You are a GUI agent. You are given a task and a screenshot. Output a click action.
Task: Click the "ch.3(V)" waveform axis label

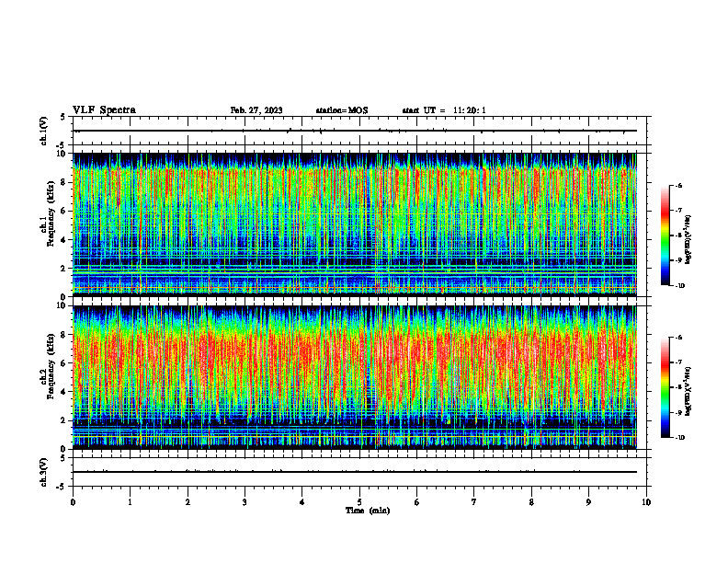[44, 472]
